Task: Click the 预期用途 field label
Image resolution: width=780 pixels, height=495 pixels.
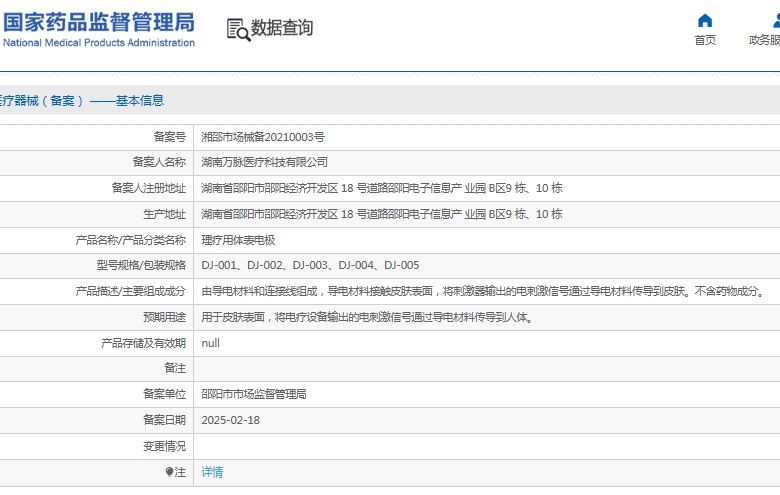Action: 165,317
